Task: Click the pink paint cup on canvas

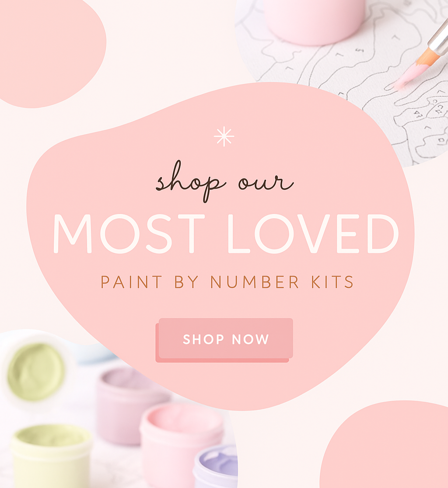Action: [x=314, y=21]
